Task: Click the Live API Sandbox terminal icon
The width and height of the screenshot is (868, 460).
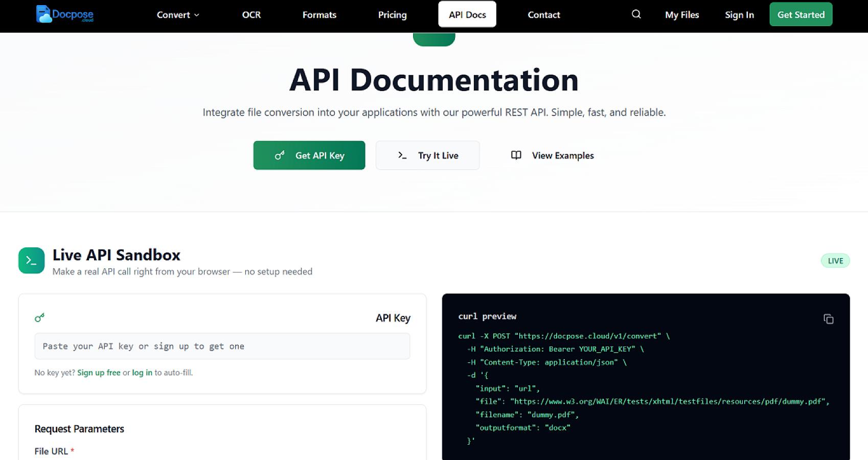Action: coord(31,261)
